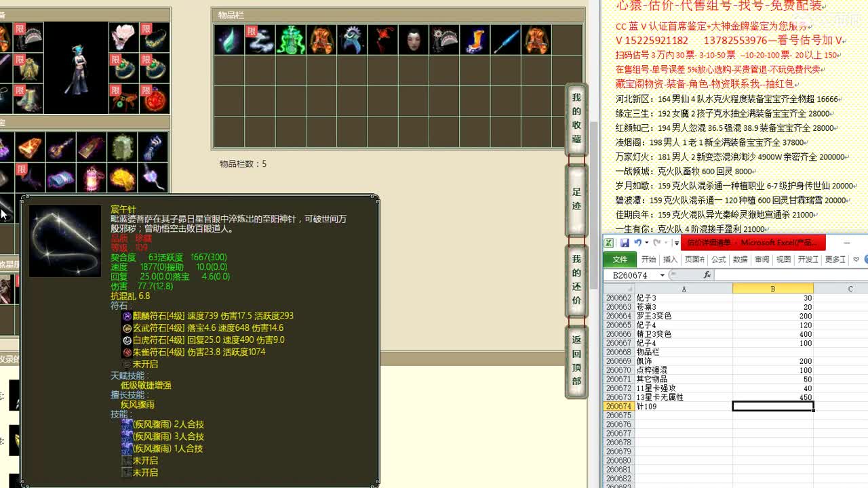Switch to the 数据 ribbon tab
This screenshot has height=488, width=868.
click(741, 260)
